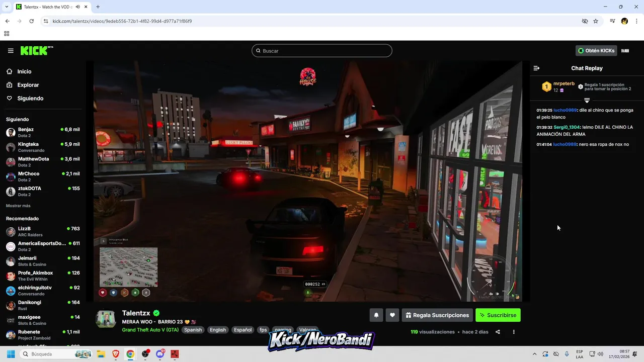This screenshot has height=362, width=644.
Task: Click Profe_Akimbox avatar in Recomendado
Action: pyautogui.click(x=11, y=276)
